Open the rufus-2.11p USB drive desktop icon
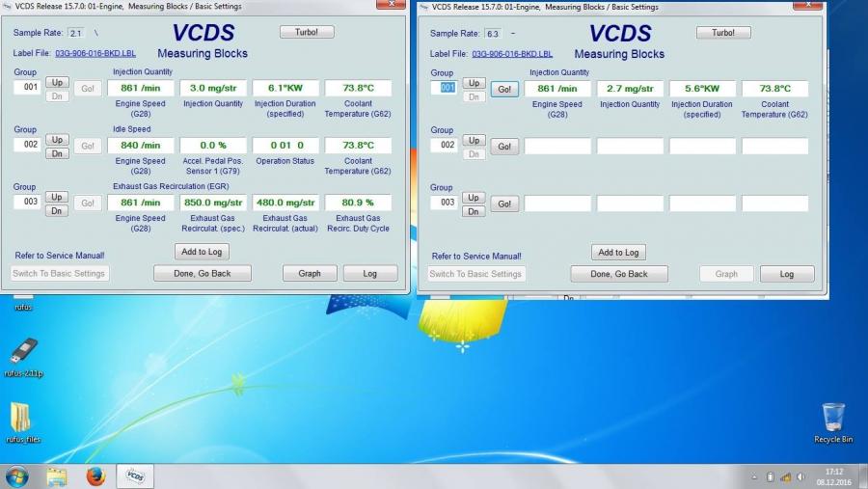This screenshot has height=489, width=868. coord(24,354)
